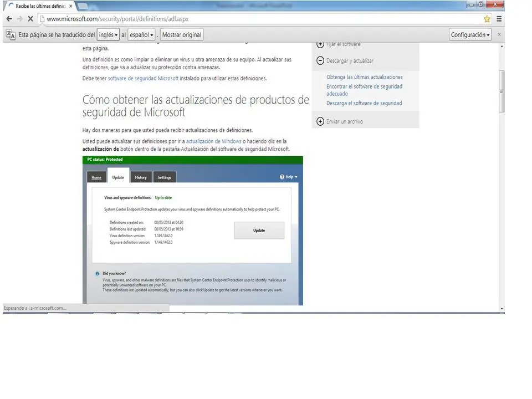The width and height of the screenshot is (532, 399).
Task: Dismiss the translation bar
Action: (x=499, y=34)
